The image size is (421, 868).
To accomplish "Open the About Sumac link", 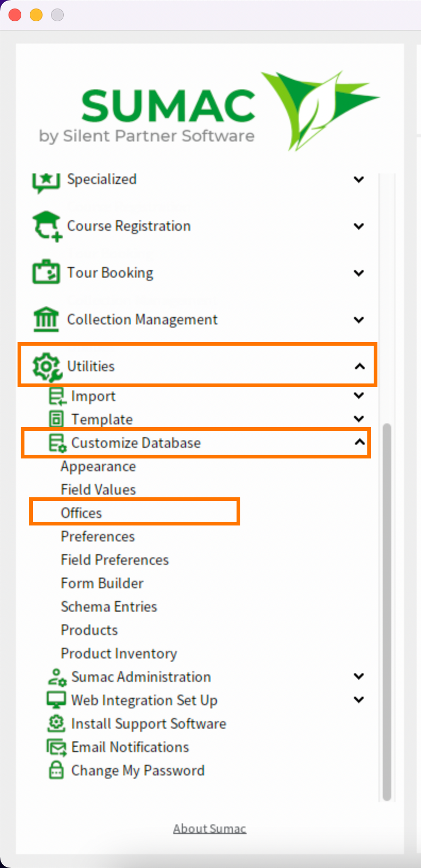I will click(209, 829).
